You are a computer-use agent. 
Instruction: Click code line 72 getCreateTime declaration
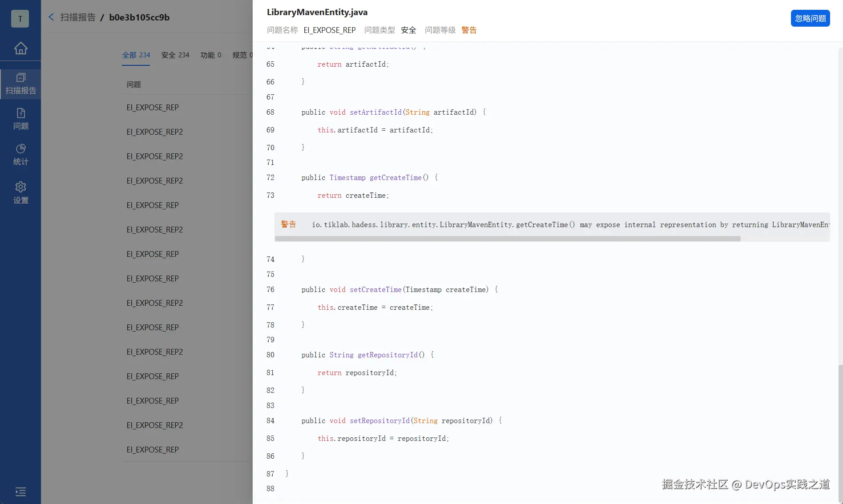(x=370, y=178)
